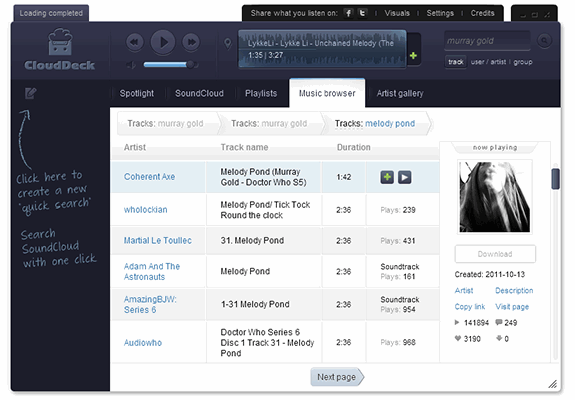Open artist wholockian
This screenshot has width=575, height=400.
[x=145, y=210]
